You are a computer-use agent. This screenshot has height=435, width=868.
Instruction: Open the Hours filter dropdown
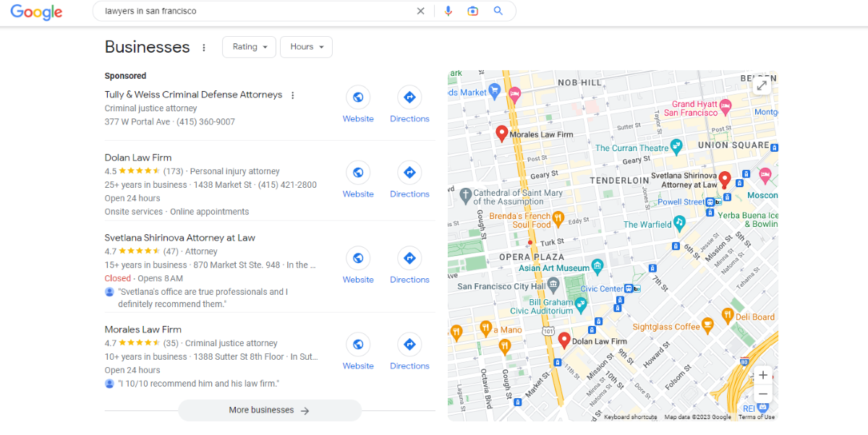tap(306, 47)
